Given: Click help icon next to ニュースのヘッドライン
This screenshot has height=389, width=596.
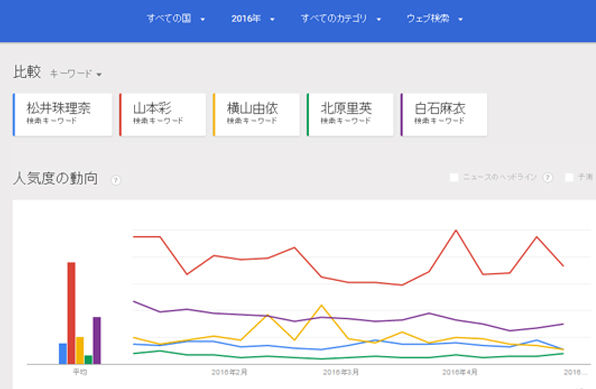Looking at the screenshot, I should (x=548, y=178).
